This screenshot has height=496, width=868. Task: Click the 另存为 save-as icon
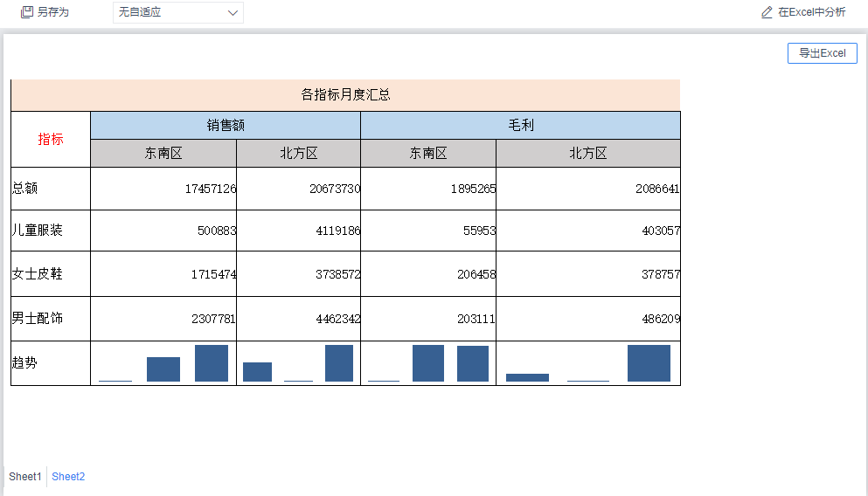tap(26, 12)
